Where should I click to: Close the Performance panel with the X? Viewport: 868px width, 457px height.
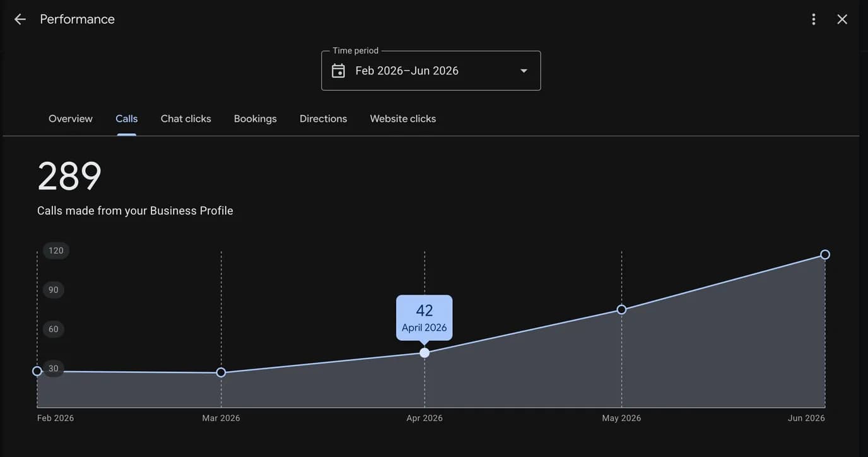point(842,20)
